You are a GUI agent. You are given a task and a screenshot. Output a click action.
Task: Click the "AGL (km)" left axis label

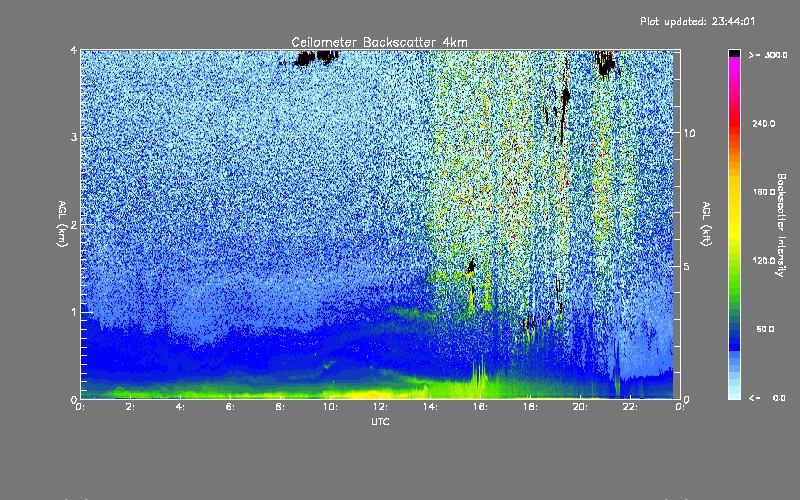62,224
